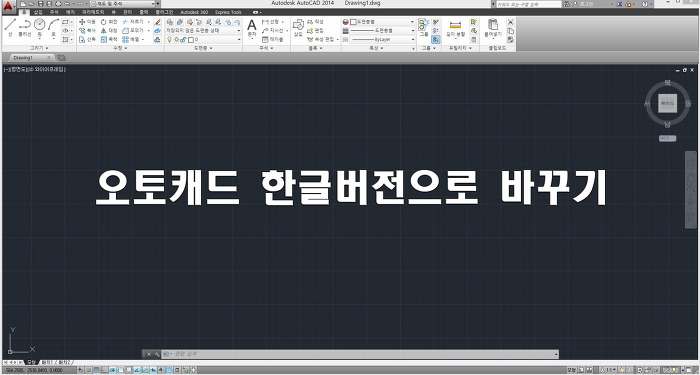Open the Layer Properties manager icon
The width and height of the screenshot is (700, 375).
click(x=170, y=21)
